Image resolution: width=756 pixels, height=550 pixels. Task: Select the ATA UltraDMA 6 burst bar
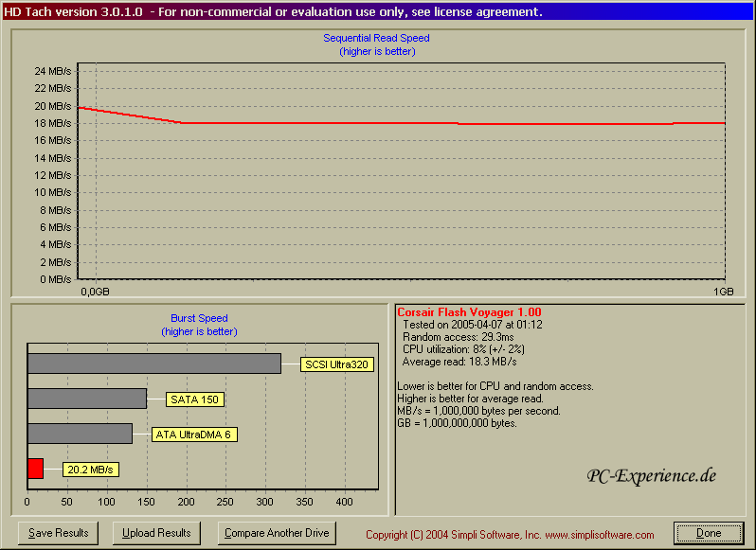pyautogui.click(x=80, y=434)
